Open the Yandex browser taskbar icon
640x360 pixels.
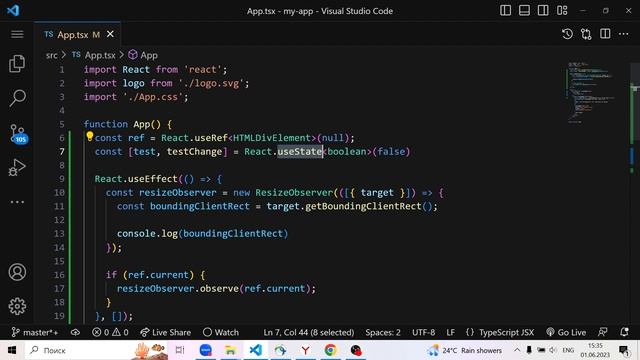pos(305,350)
